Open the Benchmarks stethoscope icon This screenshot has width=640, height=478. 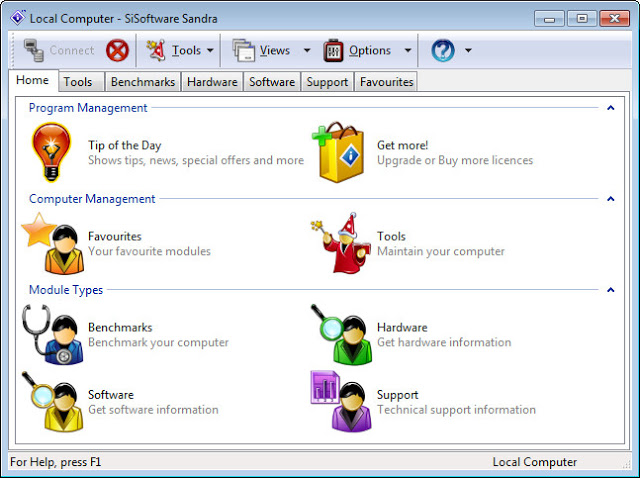(53, 334)
